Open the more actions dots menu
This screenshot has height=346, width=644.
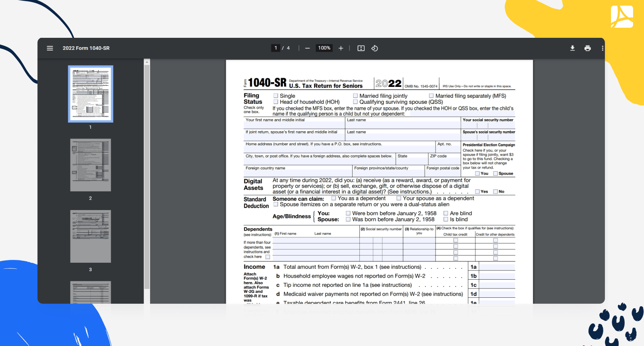(x=603, y=48)
